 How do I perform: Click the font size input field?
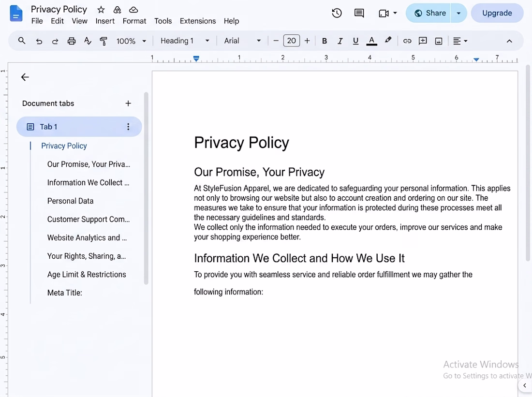pyautogui.click(x=292, y=41)
